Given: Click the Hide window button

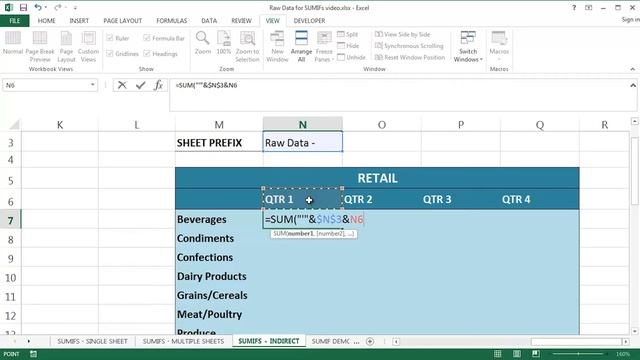Looking at the screenshot, I should point(348,46).
